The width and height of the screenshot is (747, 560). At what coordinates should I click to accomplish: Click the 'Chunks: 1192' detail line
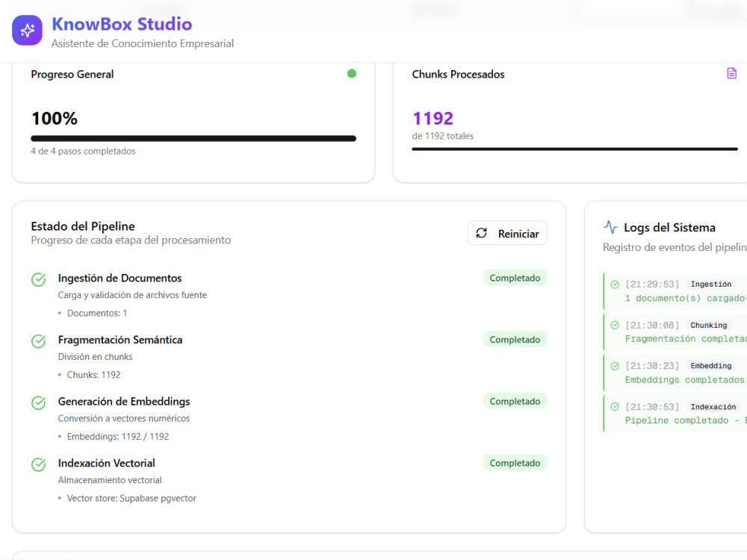pyautogui.click(x=93, y=375)
